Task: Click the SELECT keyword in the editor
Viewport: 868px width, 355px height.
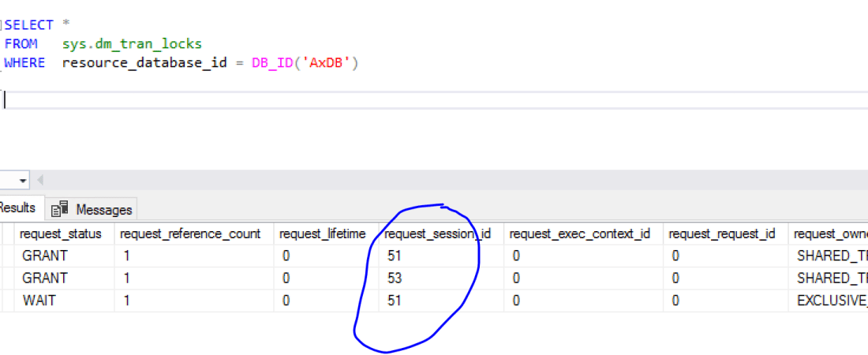Action: pos(28,25)
